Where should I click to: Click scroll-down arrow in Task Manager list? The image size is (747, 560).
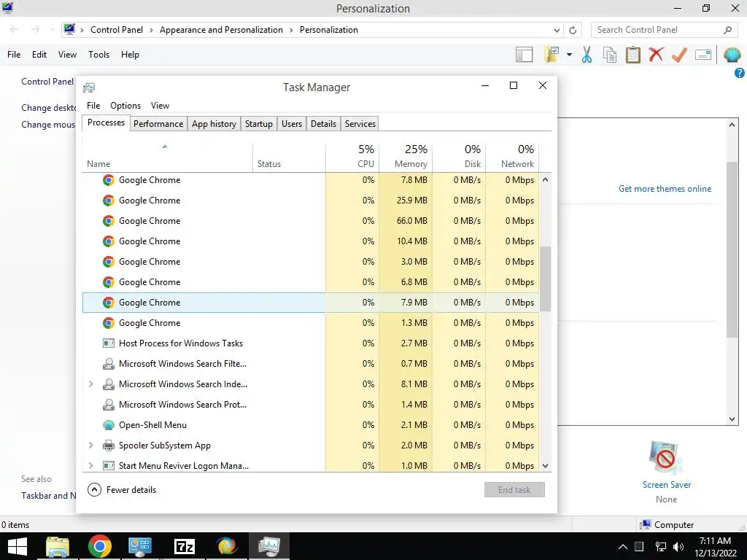[x=546, y=466]
